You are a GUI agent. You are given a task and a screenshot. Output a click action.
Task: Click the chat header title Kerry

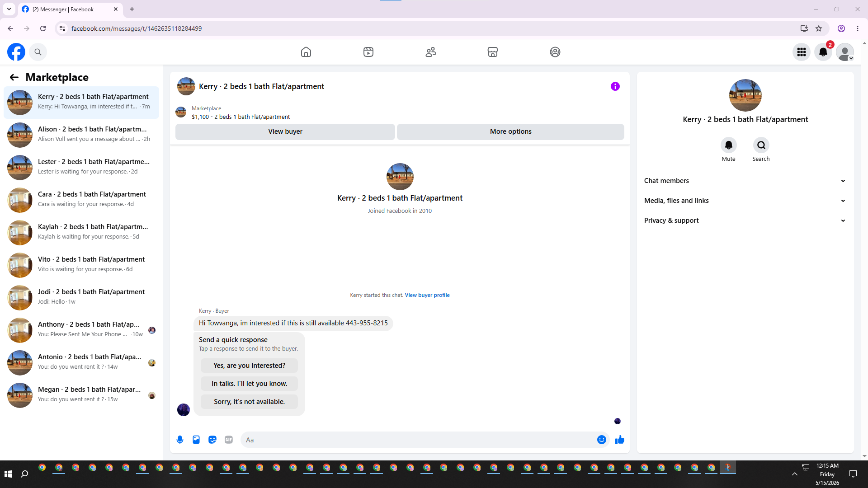261,86
